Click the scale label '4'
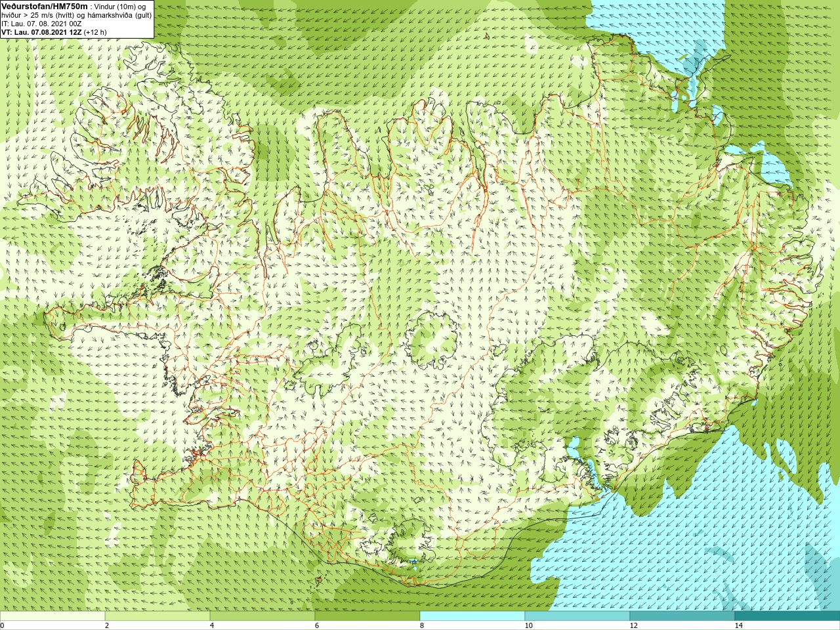Screen dimensions: 840x630 (212, 625)
